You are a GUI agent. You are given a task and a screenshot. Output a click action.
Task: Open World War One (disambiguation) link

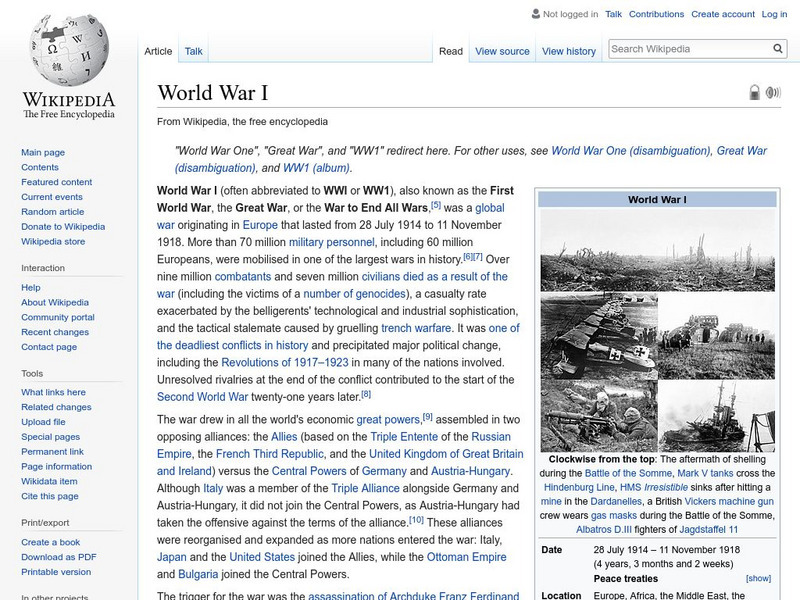coord(631,151)
